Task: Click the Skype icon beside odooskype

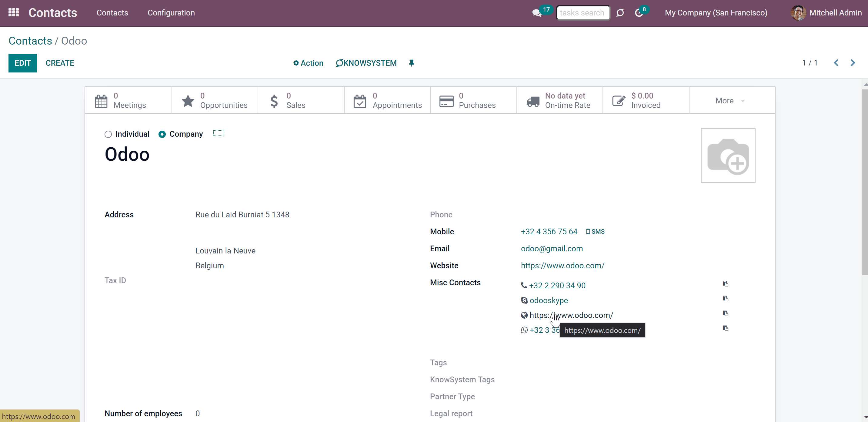Action: click(524, 300)
